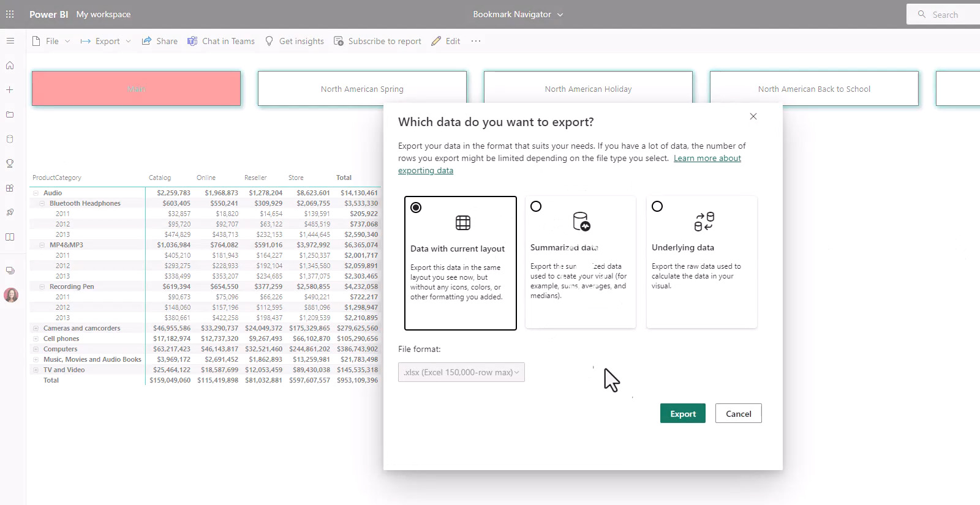The height and width of the screenshot is (505, 980).
Task: Open the Export menu in toolbar
Action: (x=106, y=41)
